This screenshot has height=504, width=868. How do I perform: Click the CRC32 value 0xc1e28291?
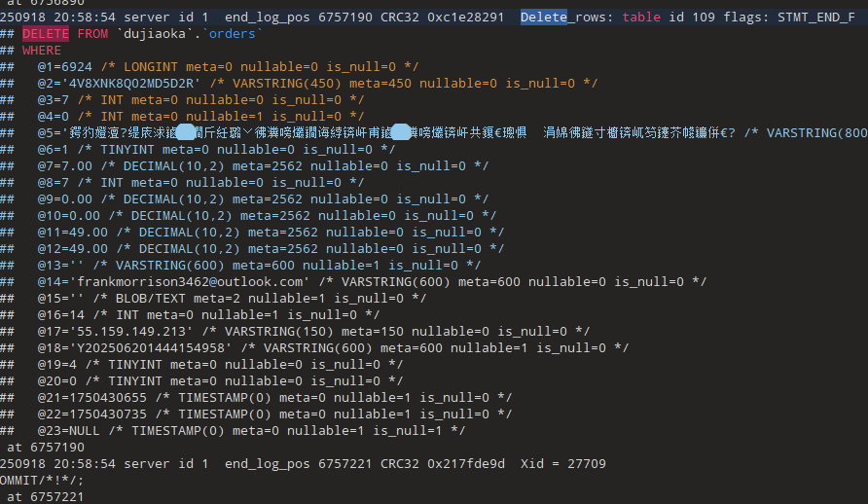pos(464,17)
